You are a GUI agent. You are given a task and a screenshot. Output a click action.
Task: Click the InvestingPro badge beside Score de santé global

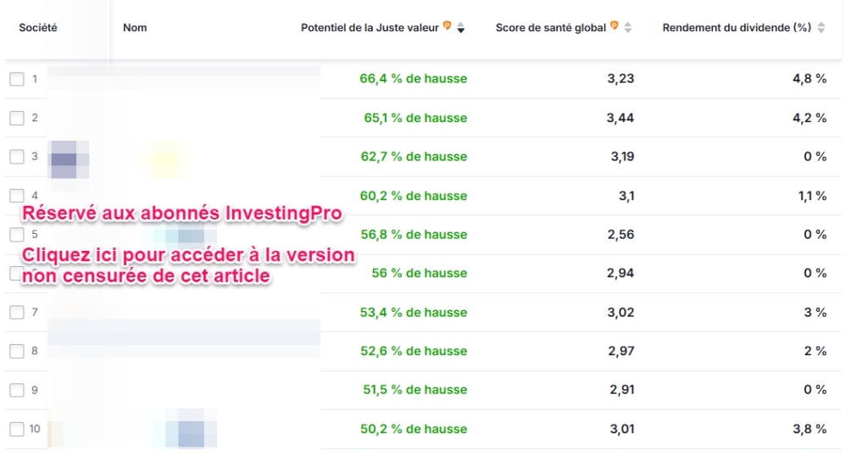click(614, 27)
